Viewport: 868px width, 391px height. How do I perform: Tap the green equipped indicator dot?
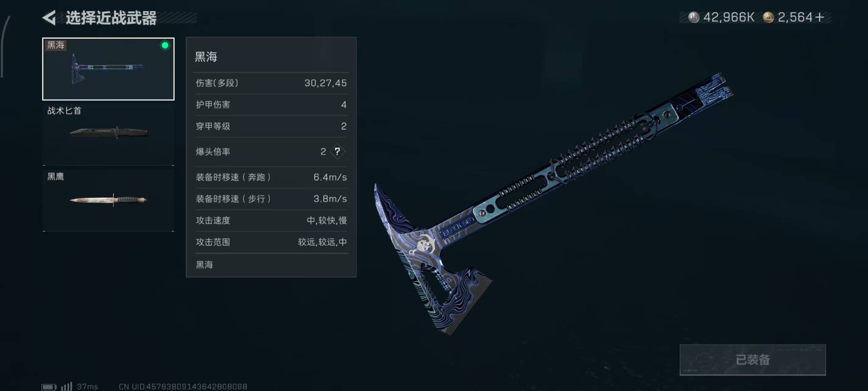(165, 45)
